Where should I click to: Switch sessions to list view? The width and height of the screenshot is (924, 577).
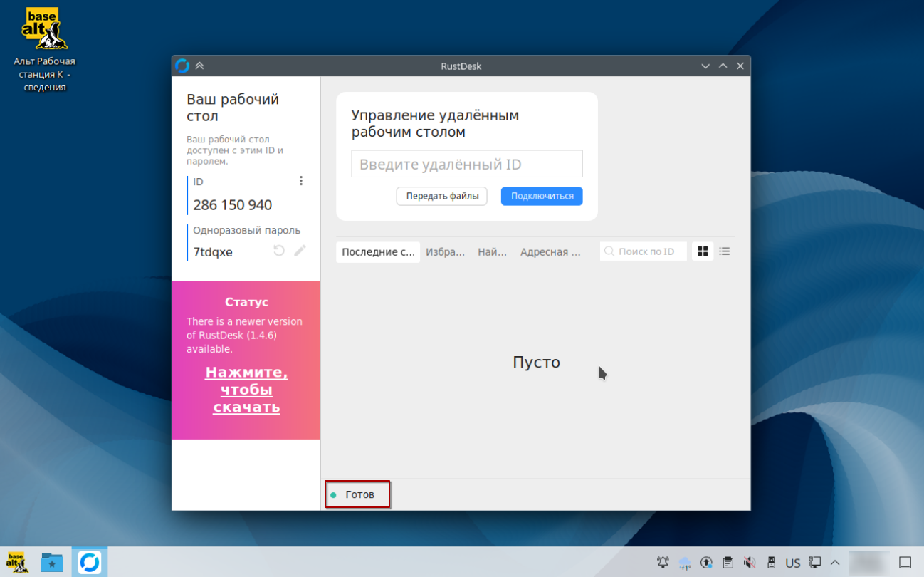724,251
